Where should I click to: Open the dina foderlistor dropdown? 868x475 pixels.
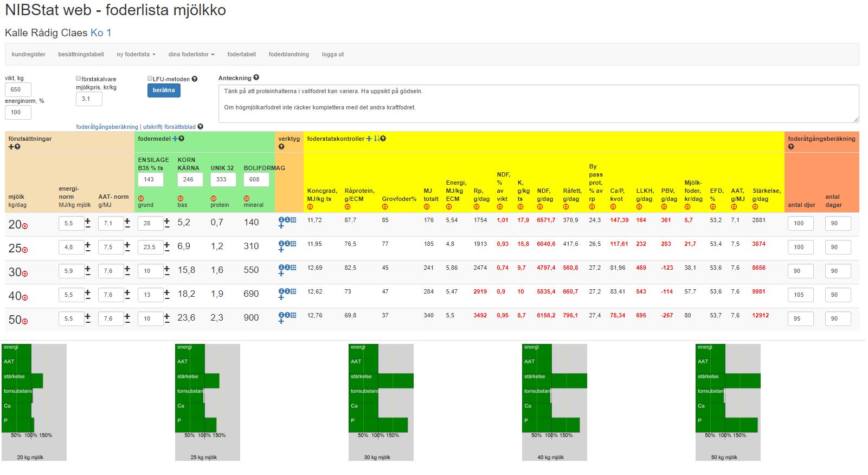click(191, 55)
